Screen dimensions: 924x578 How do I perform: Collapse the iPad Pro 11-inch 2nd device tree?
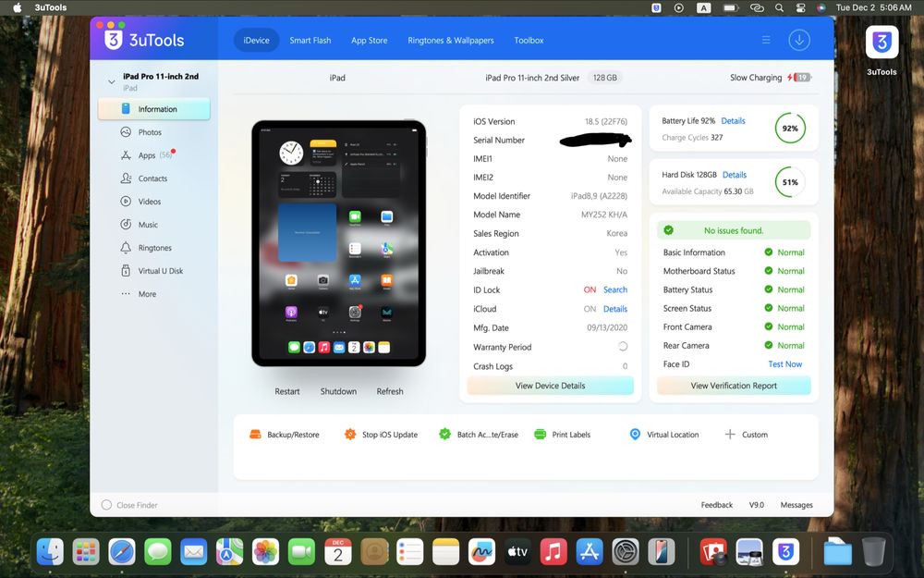pyautogui.click(x=112, y=81)
